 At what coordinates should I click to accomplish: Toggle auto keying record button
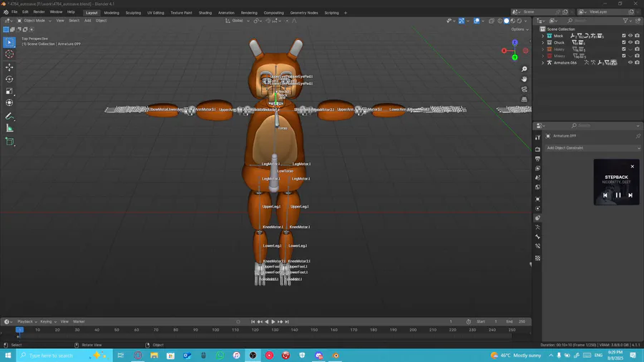pos(238,322)
